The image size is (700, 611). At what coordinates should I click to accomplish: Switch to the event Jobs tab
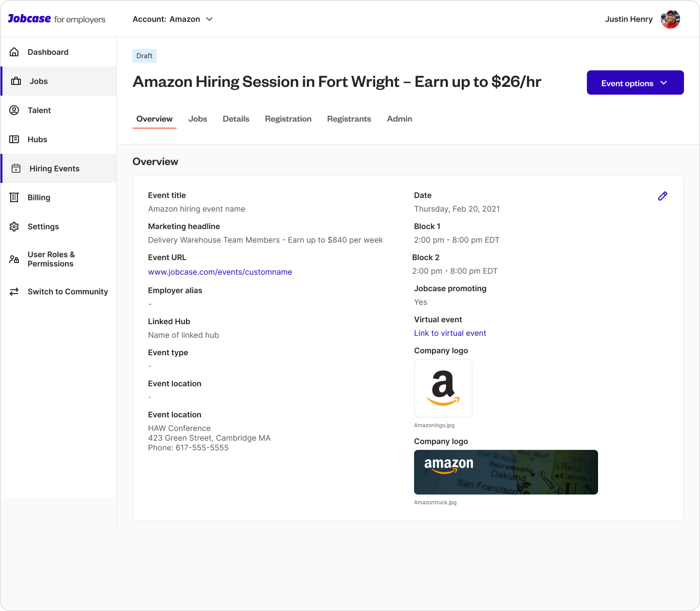[x=198, y=119]
